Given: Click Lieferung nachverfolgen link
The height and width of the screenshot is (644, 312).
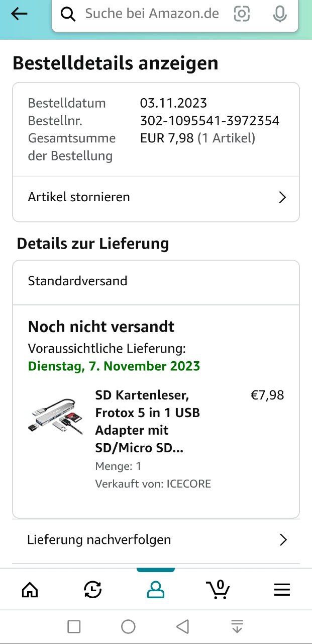Looking at the screenshot, I should coord(99,540).
